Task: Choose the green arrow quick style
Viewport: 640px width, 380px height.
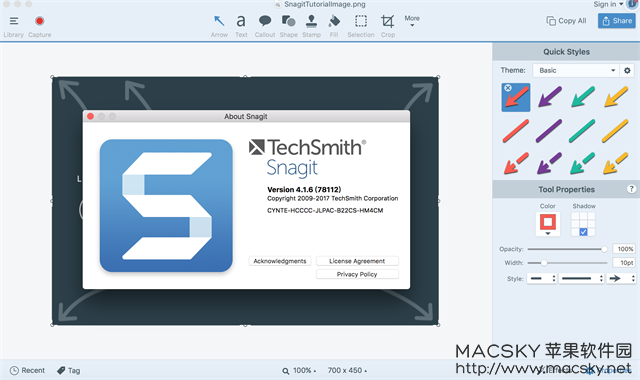Action: point(582,97)
